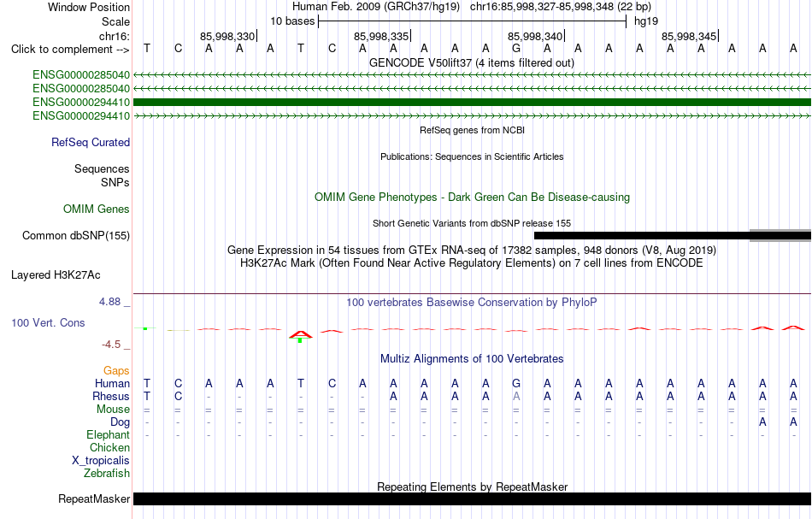Click the gray-outlined dbSNP variant bar
Screen dimensions: 812x519
(780, 236)
